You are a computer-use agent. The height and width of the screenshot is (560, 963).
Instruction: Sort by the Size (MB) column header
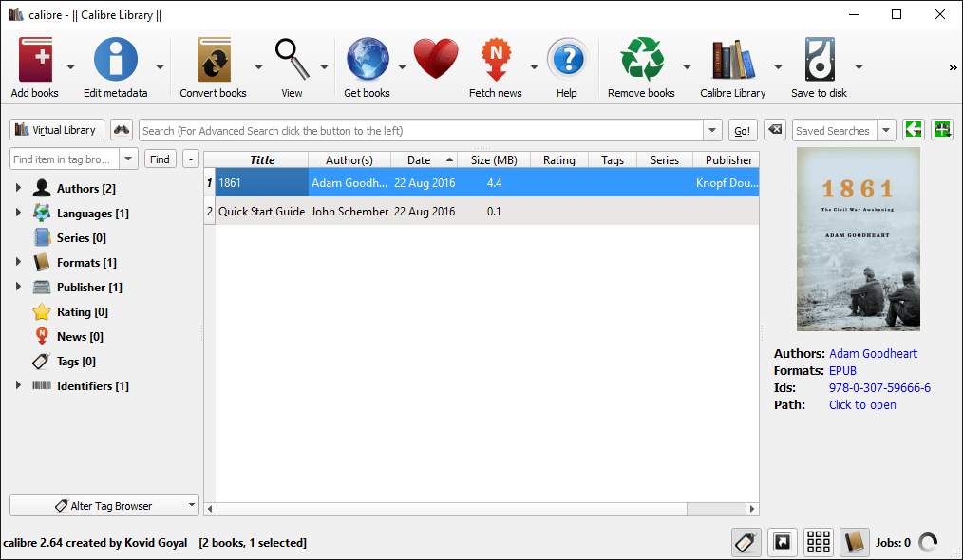[493, 160]
